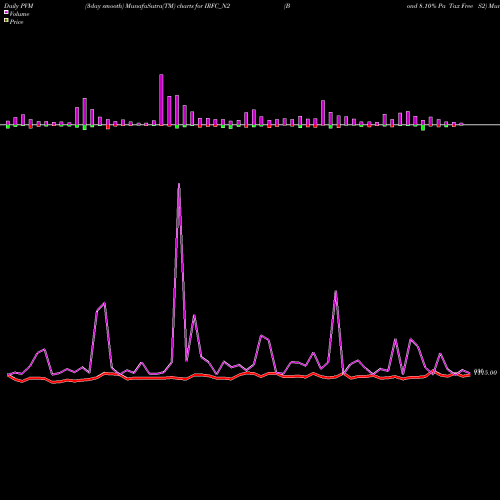500x500 pixels.
Task: Select the "Volume" legend label
Action: (19, 14)
